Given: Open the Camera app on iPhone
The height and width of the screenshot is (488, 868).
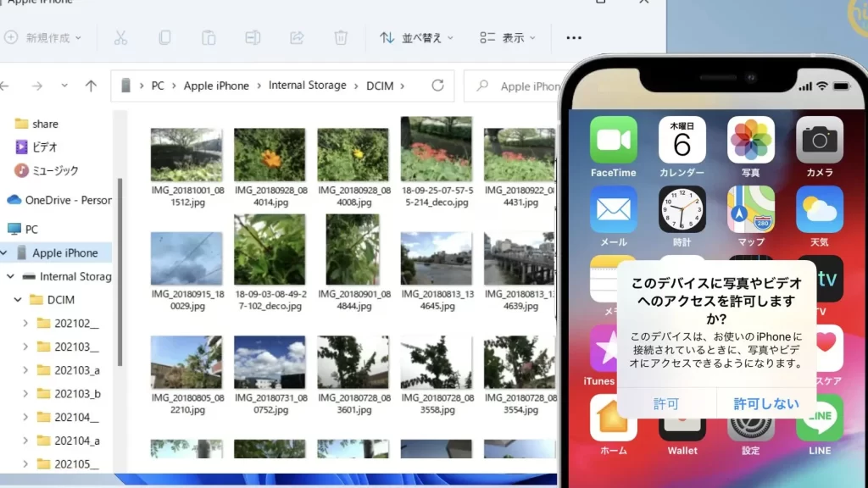Looking at the screenshot, I should coord(820,140).
